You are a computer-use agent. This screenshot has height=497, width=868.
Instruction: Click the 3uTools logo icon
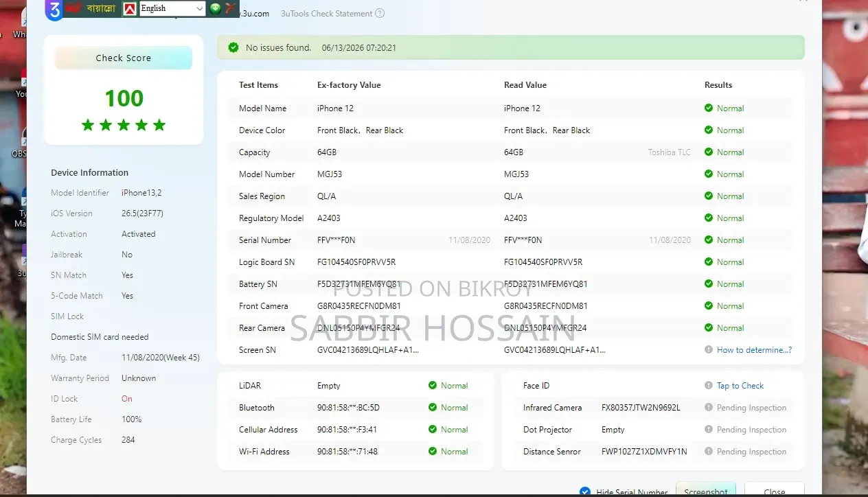point(54,10)
